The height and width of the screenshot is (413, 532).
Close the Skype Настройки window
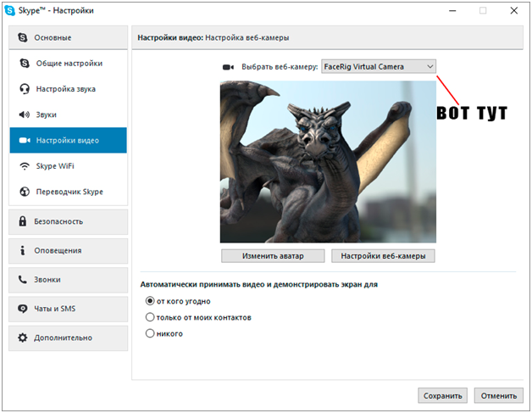[x=514, y=11]
